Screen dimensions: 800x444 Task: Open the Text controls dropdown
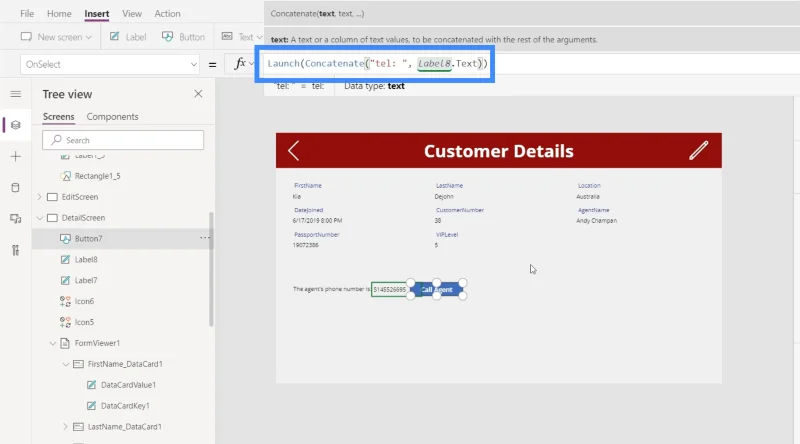242,37
